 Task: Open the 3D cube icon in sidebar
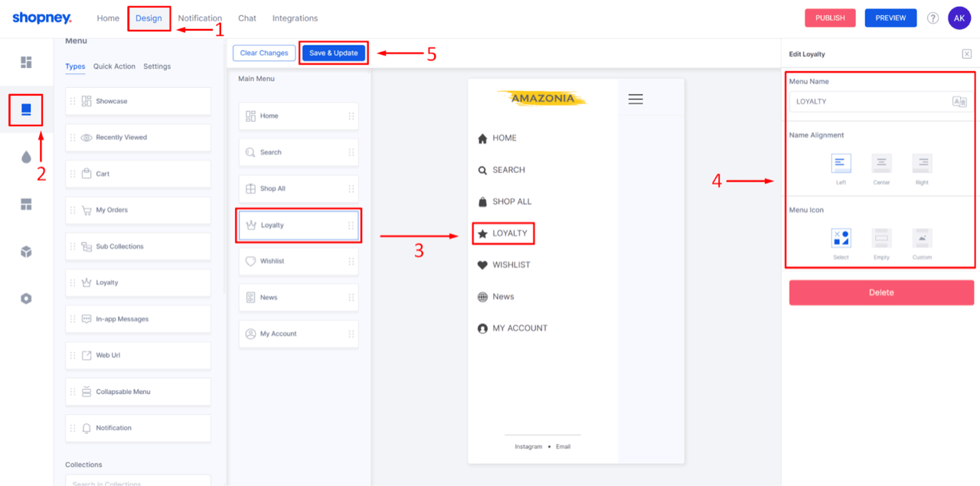[26, 251]
